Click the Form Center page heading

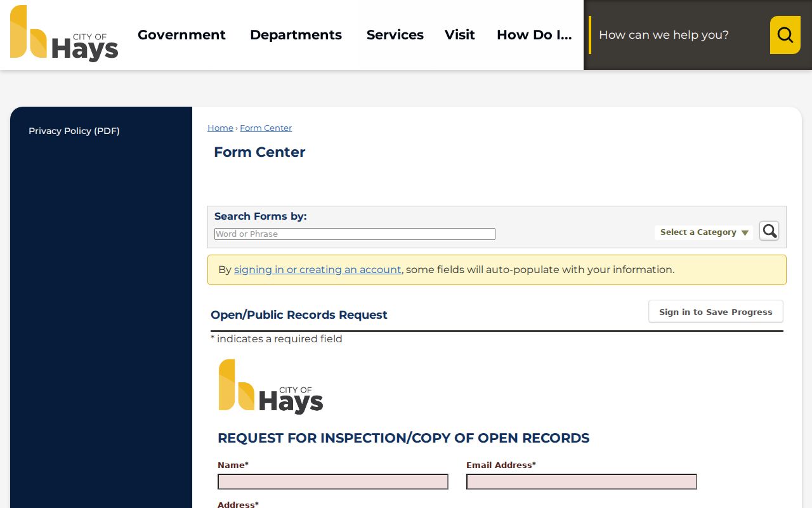click(259, 152)
